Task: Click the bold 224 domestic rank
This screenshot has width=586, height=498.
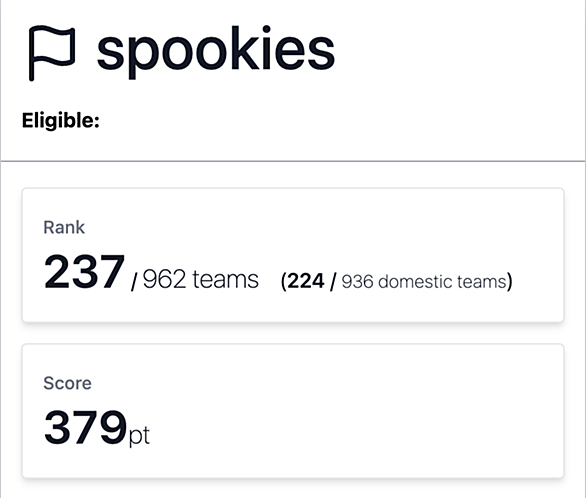Action: coord(306,281)
